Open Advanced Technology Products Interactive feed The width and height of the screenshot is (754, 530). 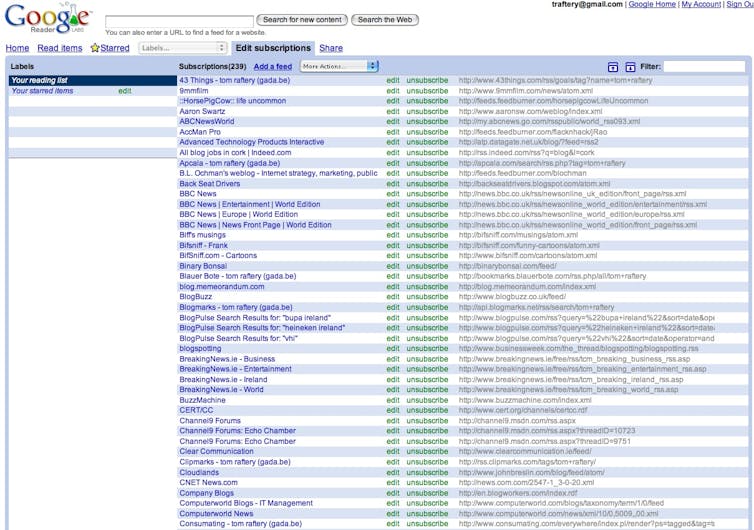tap(251, 142)
